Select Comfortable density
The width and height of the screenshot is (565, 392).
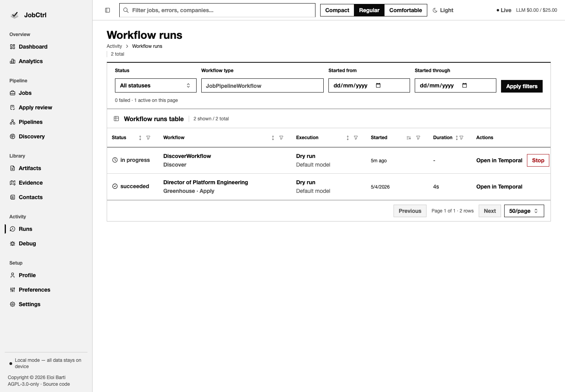(x=406, y=10)
